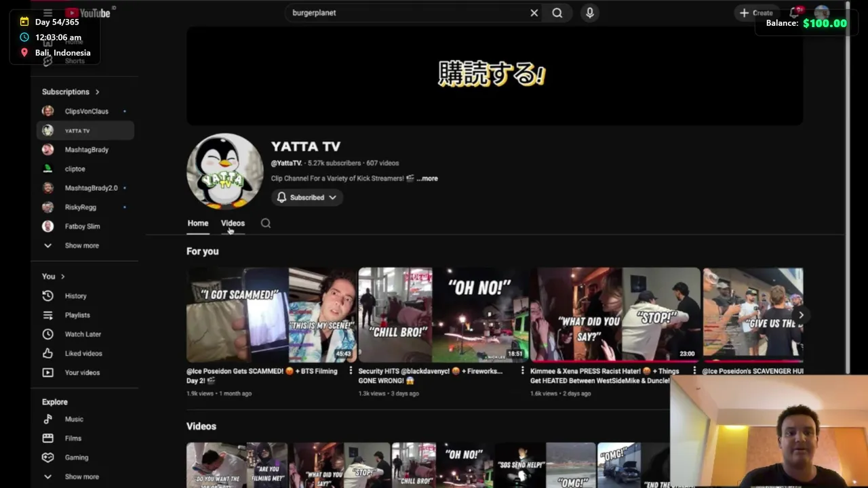Screen dimensions: 868x488
Task: Play the 'WHAT DID YOU SAY?' 23:00 thumbnail
Action: point(615,315)
